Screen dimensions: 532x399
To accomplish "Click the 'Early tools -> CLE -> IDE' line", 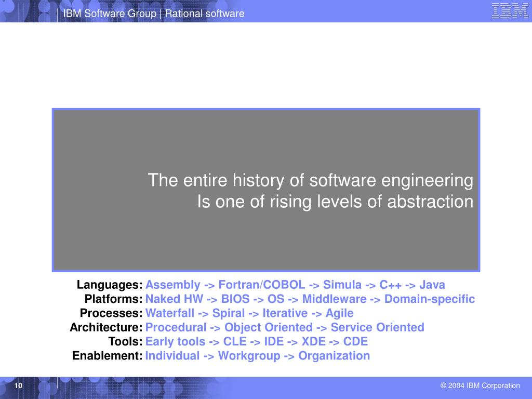I will pyautogui.click(x=257, y=342).
